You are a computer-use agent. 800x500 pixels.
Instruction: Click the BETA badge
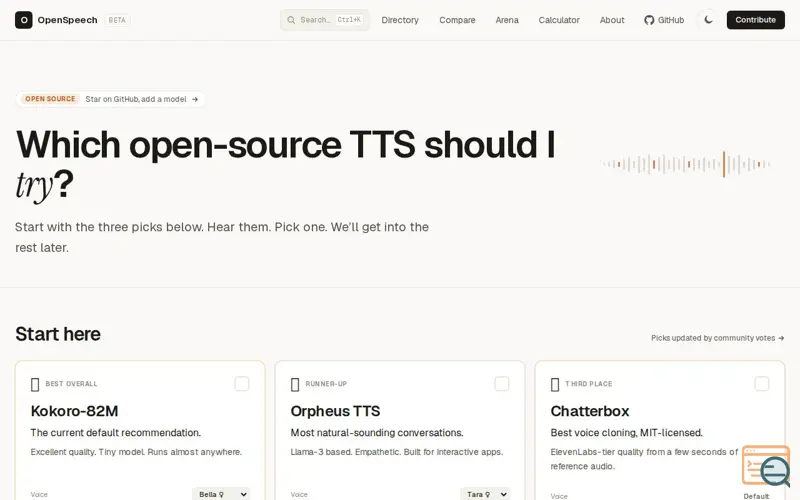point(117,20)
